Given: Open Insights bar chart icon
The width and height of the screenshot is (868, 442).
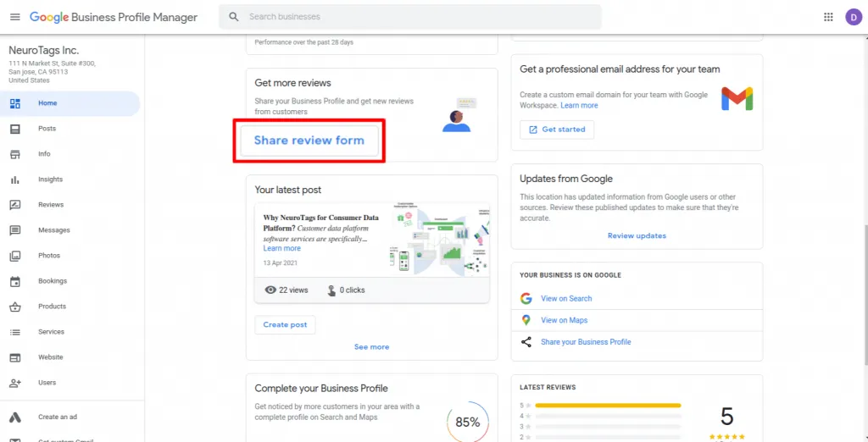Looking at the screenshot, I should [x=15, y=180].
